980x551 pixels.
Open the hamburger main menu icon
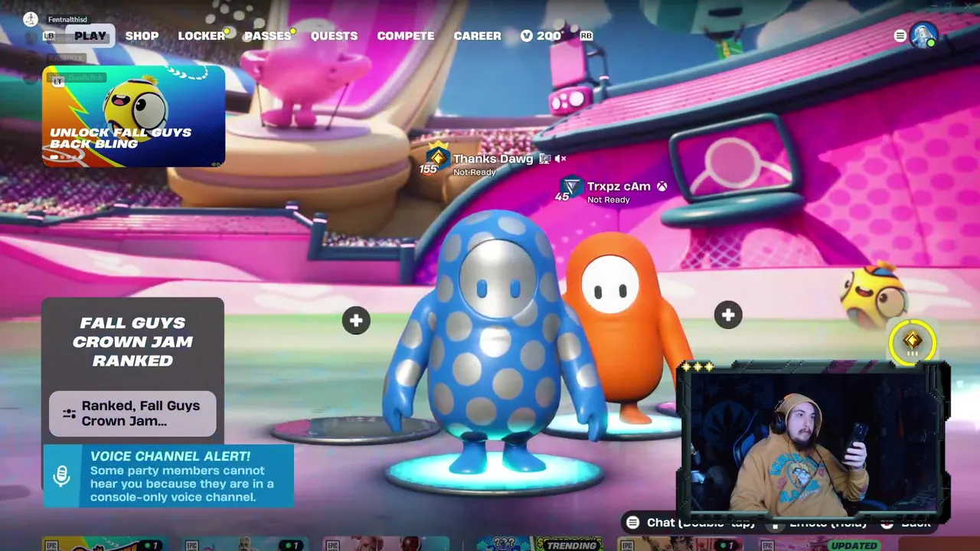point(900,36)
